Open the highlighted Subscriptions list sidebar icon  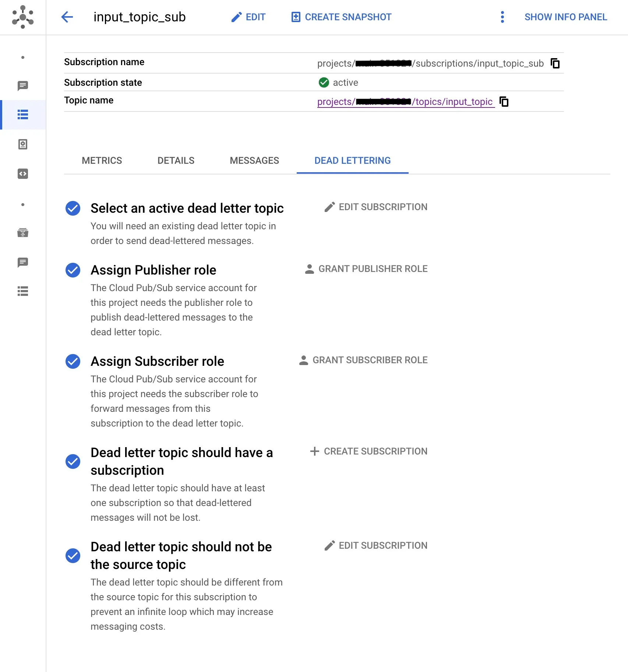[x=23, y=115]
